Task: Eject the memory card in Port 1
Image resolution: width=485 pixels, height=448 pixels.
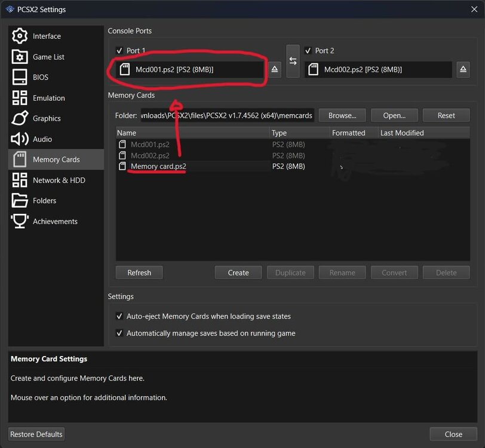Action: click(x=274, y=70)
